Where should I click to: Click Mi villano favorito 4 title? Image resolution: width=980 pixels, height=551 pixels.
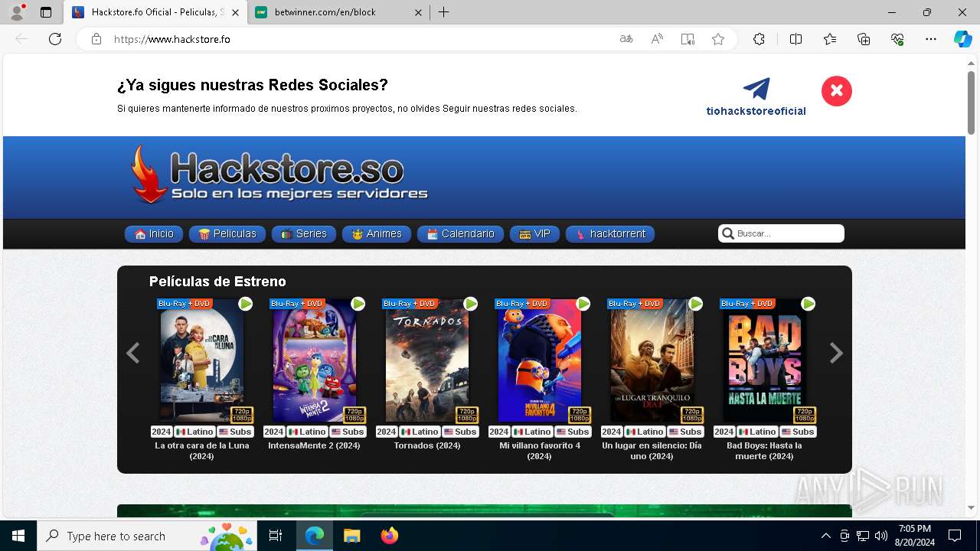click(540, 451)
